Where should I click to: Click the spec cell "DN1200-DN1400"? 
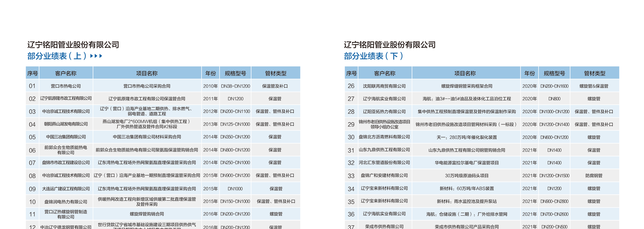tap(554, 124)
